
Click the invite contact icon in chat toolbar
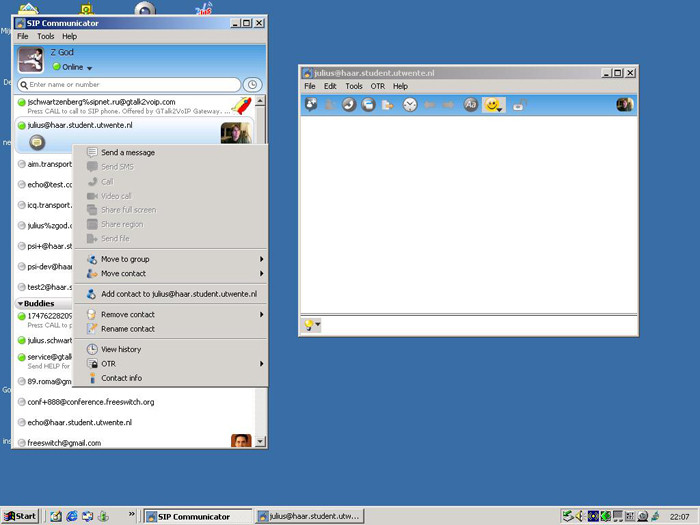tap(311, 105)
